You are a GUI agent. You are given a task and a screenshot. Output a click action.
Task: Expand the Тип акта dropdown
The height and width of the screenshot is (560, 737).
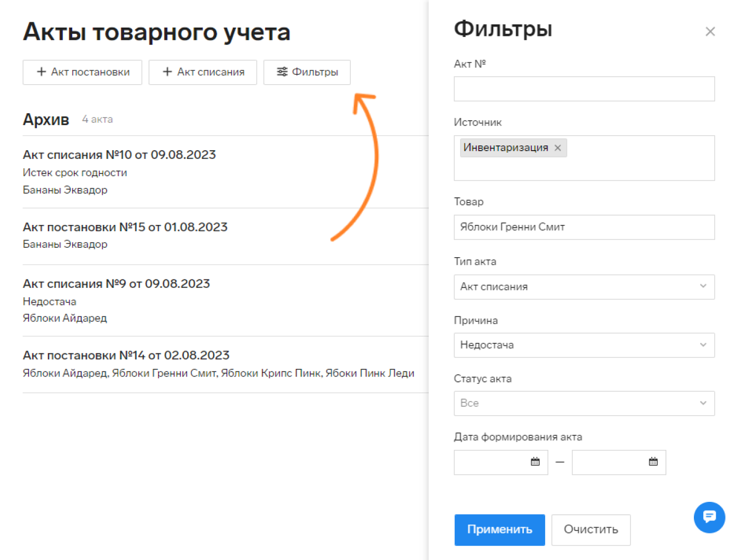[x=584, y=287]
